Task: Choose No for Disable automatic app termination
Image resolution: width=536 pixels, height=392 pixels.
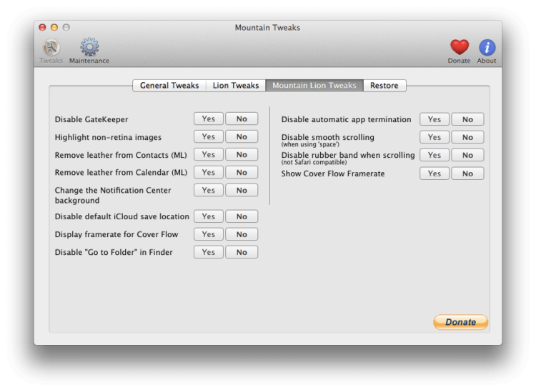Action: (x=467, y=119)
